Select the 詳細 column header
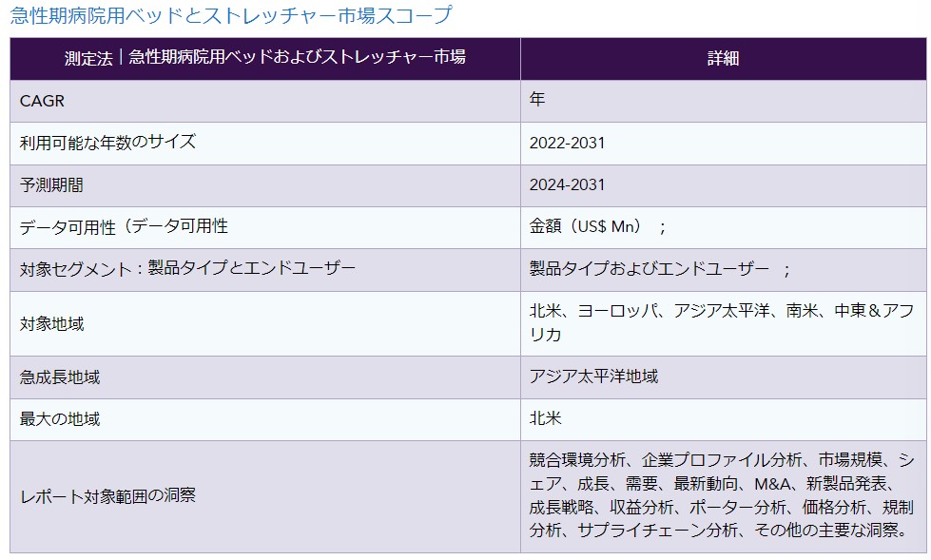The image size is (931, 560). (723, 59)
